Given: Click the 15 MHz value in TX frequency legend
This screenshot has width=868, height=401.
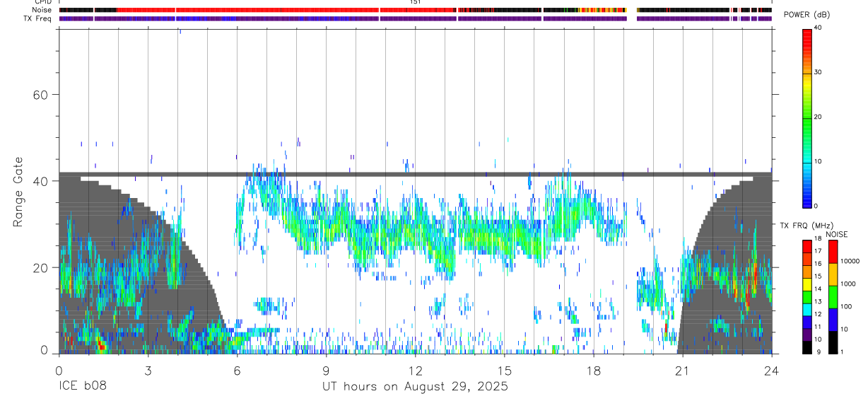Looking at the screenshot, I should coord(819,277).
